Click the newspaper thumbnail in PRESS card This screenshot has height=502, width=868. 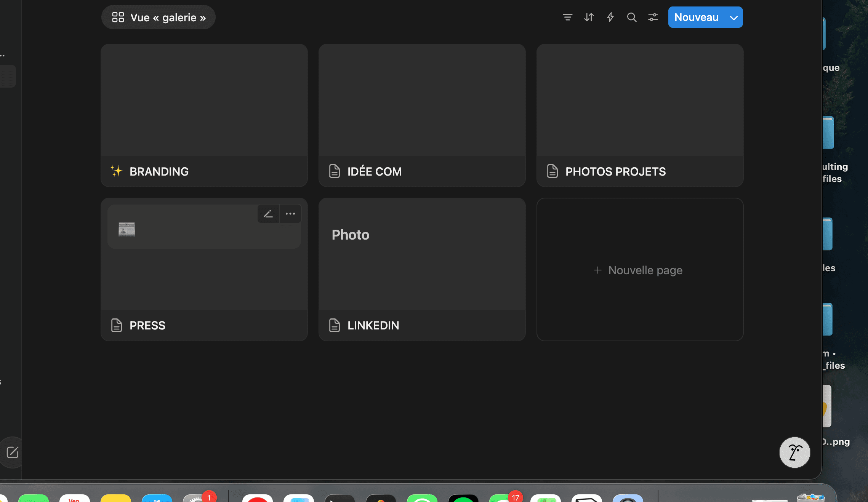point(127,229)
